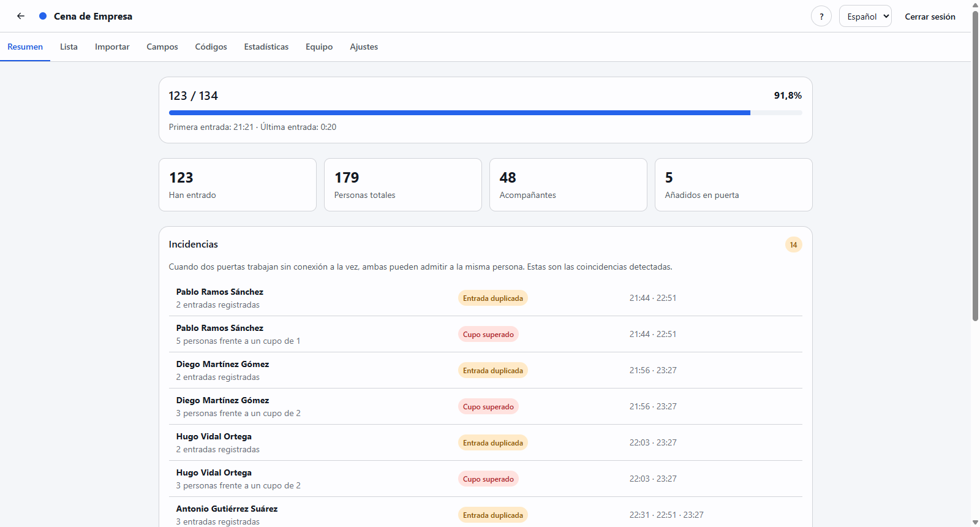Image resolution: width=980 pixels, height=527 pixels.
Task: Click the scrollbar down arrow
Action: coord(975,522)
